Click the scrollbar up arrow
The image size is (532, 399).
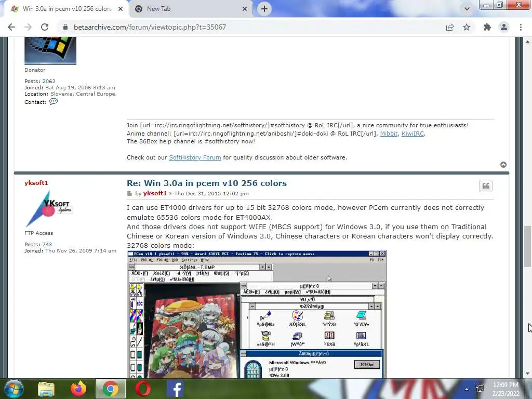point(528,42)
